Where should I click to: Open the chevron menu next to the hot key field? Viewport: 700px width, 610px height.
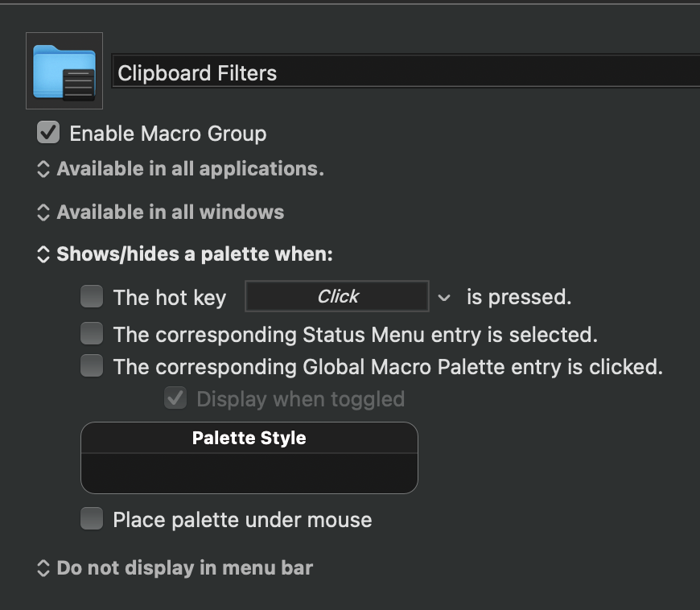point(444,298)
